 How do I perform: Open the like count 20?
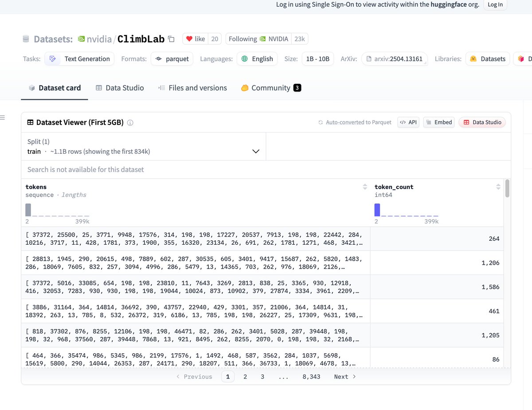tap(215, 39)
